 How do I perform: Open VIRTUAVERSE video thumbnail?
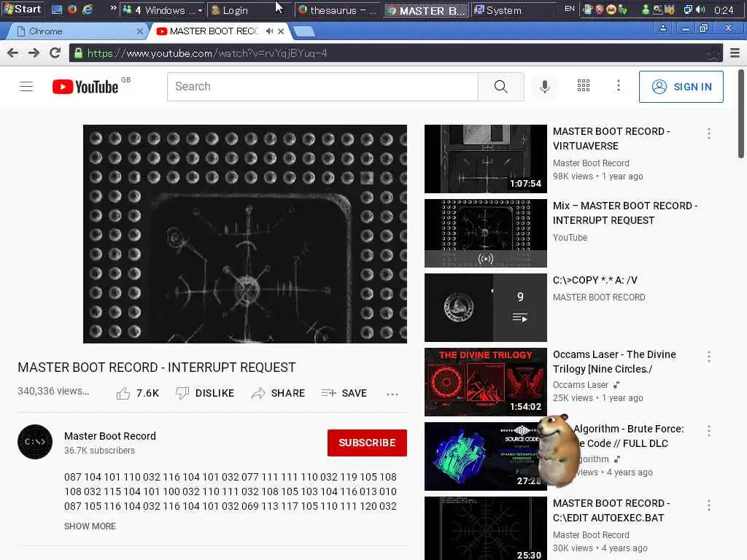coord(485,159)
